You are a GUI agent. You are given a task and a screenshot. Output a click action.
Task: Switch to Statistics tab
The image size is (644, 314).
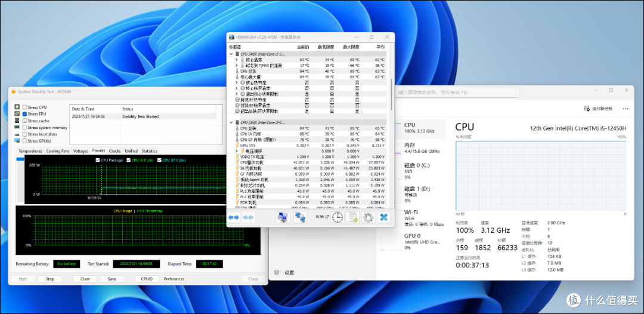coord(149,151)
